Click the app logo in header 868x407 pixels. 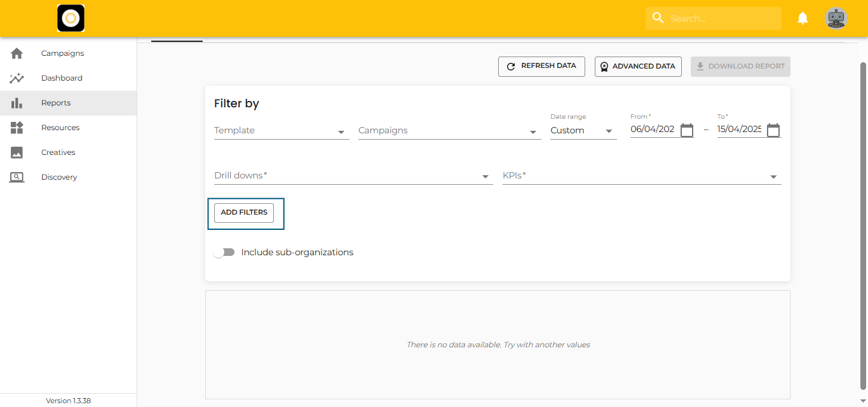tap(71, 18)
